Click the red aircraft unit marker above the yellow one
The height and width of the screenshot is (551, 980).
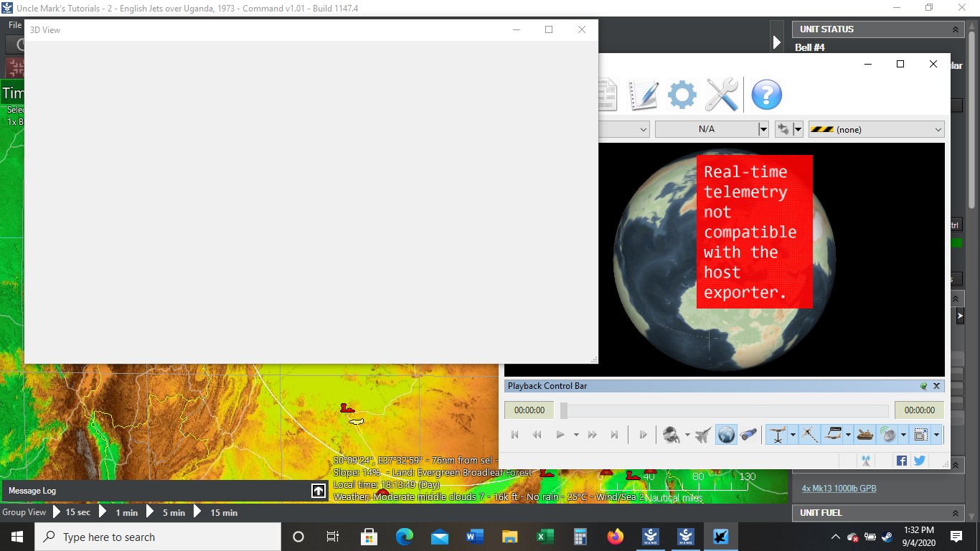click(x=347, y=408)
